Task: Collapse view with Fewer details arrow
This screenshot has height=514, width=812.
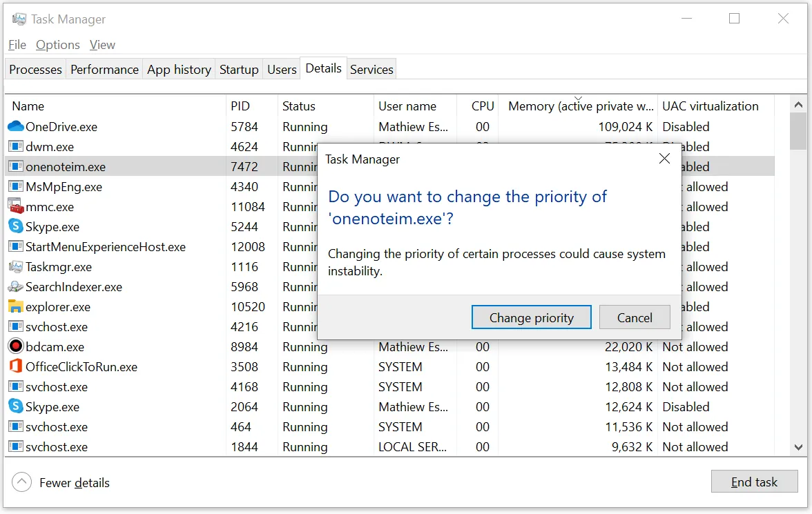Action: [x=22, y=482]
